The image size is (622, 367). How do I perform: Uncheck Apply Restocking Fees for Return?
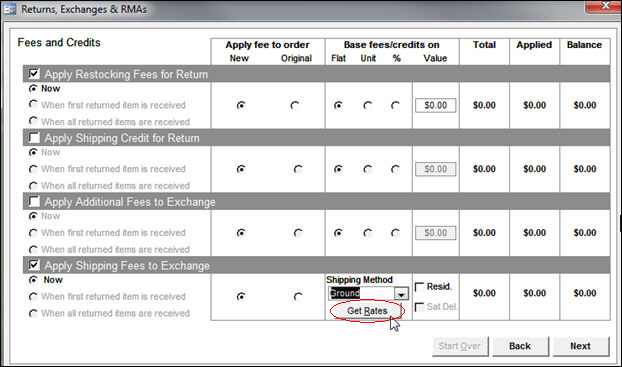[34, 74]
